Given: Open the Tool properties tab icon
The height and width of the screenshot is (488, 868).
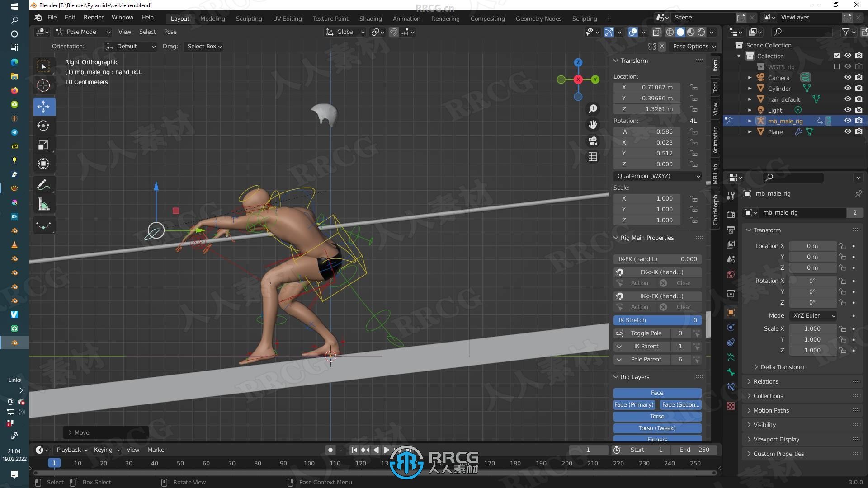Looking at the screenshot, I should 731,196.
